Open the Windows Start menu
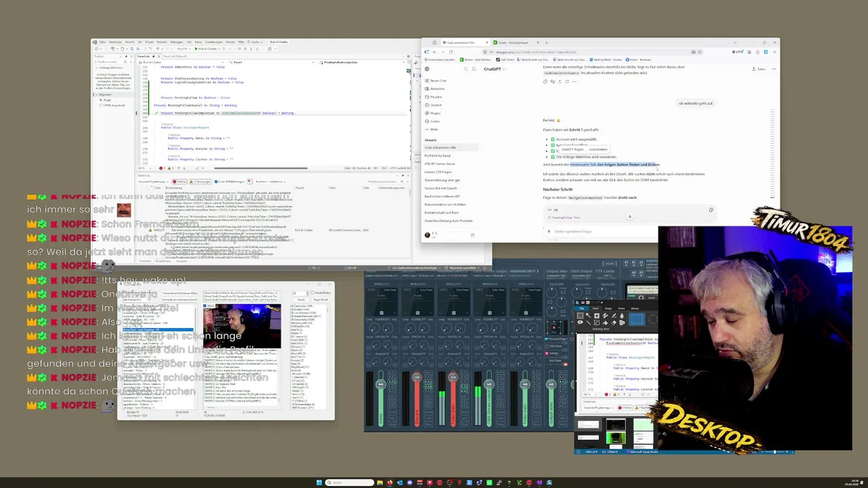 tap(319, 483)
